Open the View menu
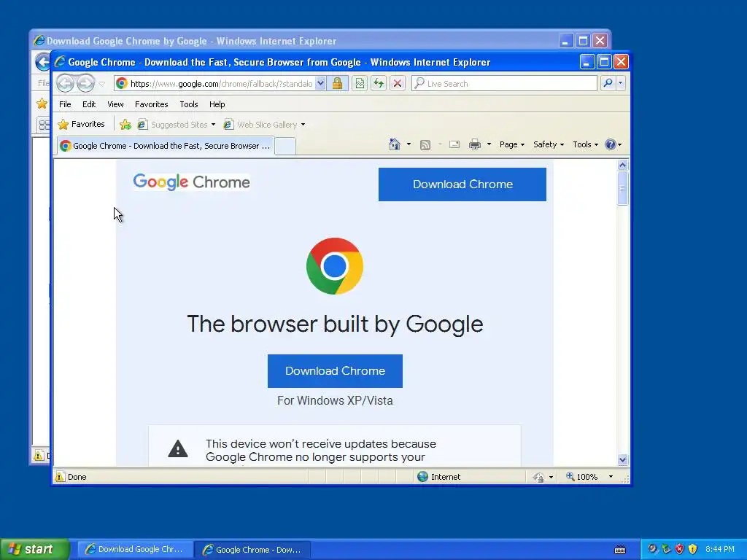747x560 pixels. [x=115, y=104]
